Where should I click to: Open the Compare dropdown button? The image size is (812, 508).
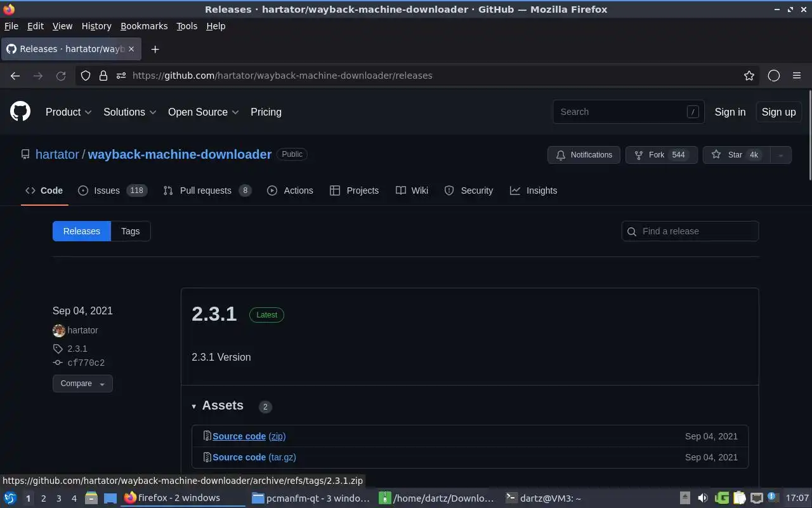click(x=82, y=384)
